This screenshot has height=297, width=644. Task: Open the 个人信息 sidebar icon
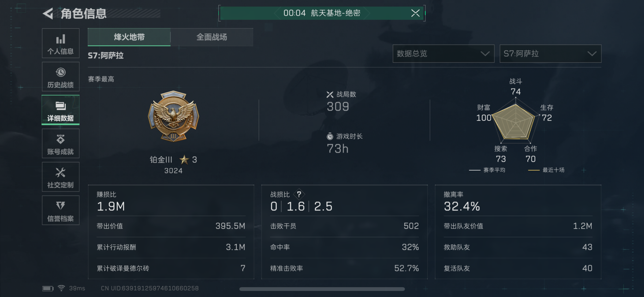[x=60, y=43]
